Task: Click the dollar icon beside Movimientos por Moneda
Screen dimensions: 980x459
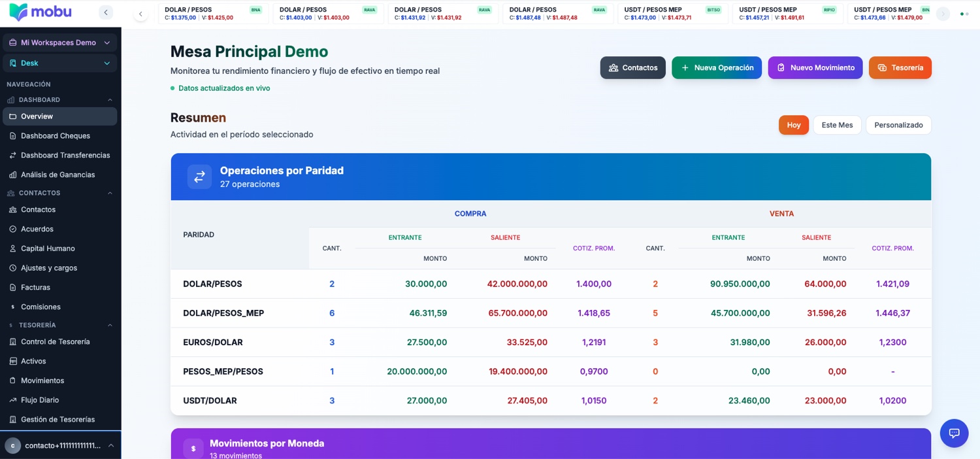Action: pyautogui.click(x=193, y=449)
